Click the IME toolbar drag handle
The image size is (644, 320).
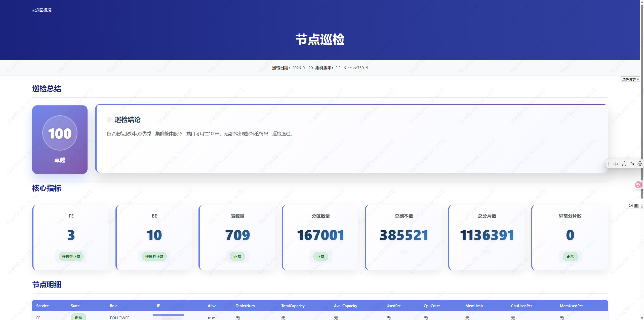[609, 164]
